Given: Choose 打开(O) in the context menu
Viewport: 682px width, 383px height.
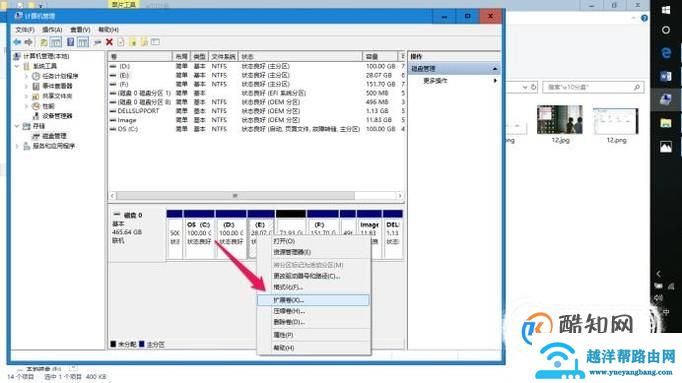Looking at the screenshot, I should tap(313, 241).
